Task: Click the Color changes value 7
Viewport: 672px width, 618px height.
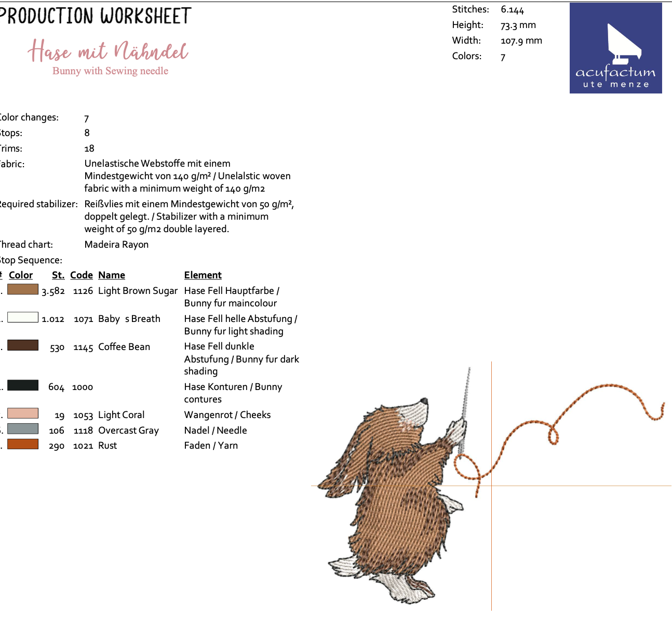Action: (87, 118)
